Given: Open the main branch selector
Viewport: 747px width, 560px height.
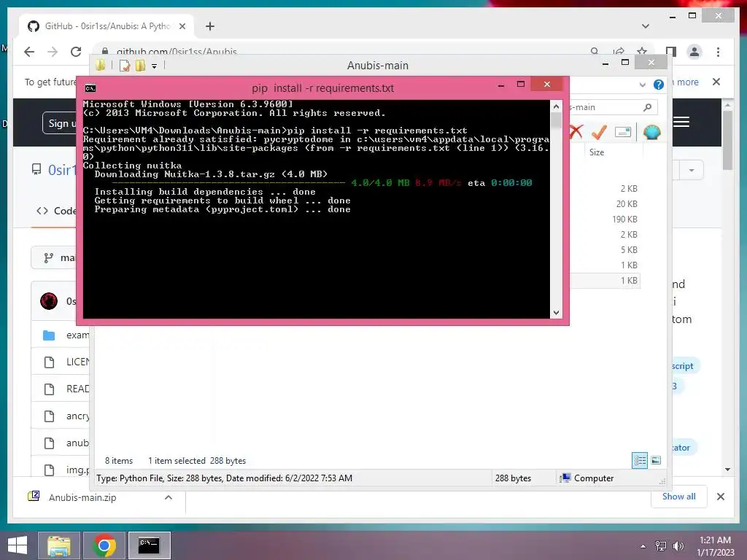Looking at the screenshot, I should tap(53, 257).
